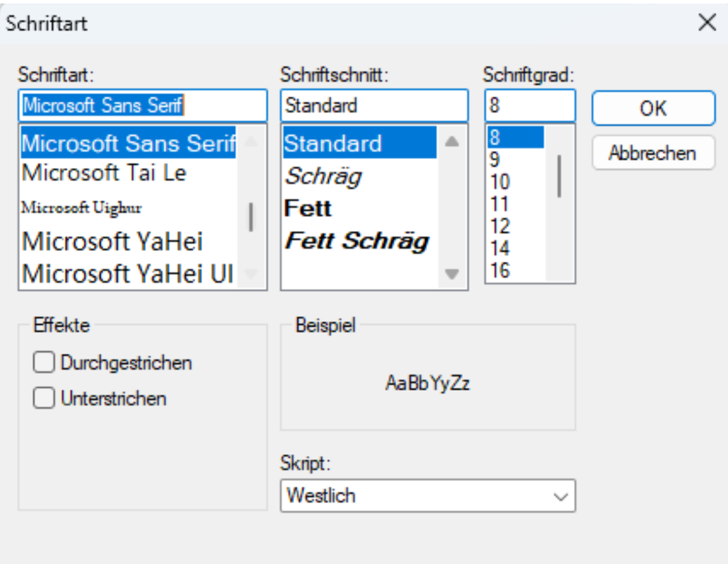Click the Abbrechen button
This screenshot has height=564, width=728.
(x=653, y=153)
